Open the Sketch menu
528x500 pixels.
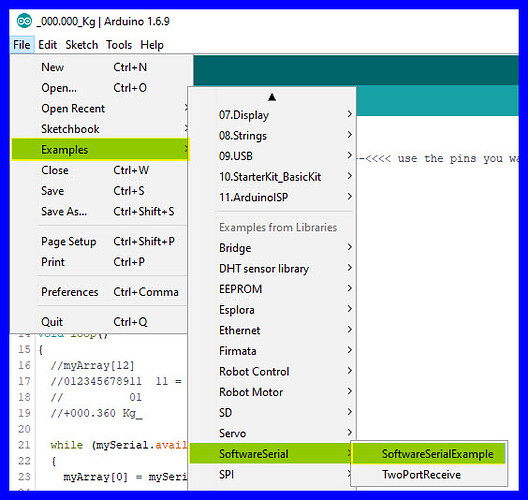tap(82, 45)
